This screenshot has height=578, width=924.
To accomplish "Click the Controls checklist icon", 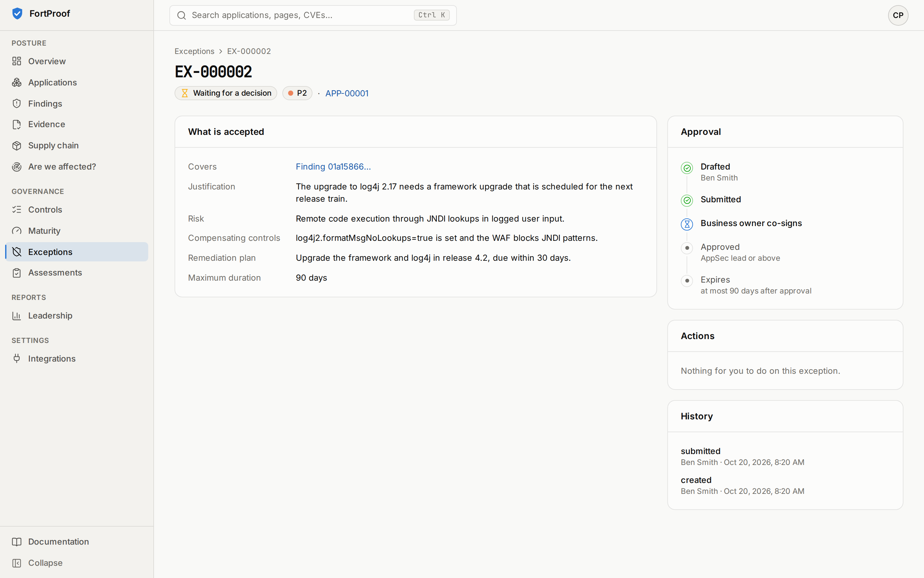I will (16, 209).
